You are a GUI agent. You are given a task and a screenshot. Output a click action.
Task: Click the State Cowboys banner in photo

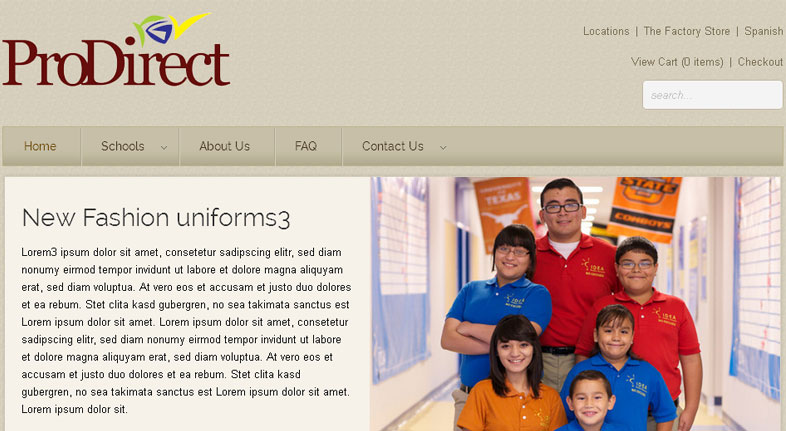coord(646,205)
